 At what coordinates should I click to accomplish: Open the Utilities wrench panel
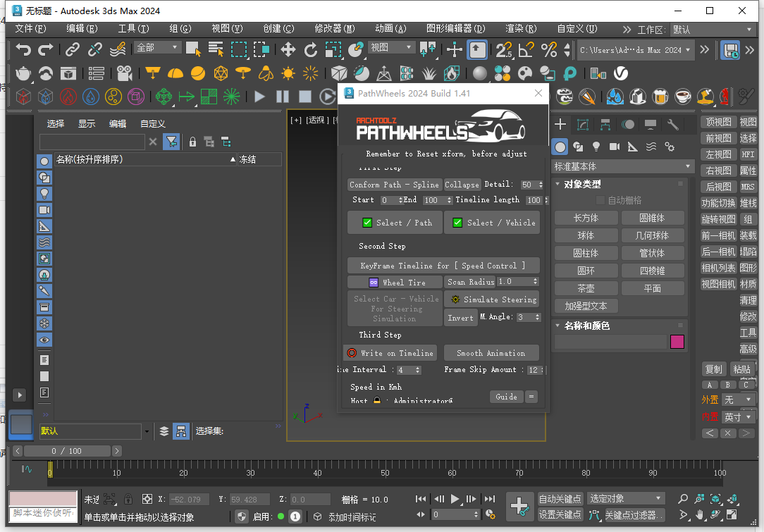tap(673, 125)
